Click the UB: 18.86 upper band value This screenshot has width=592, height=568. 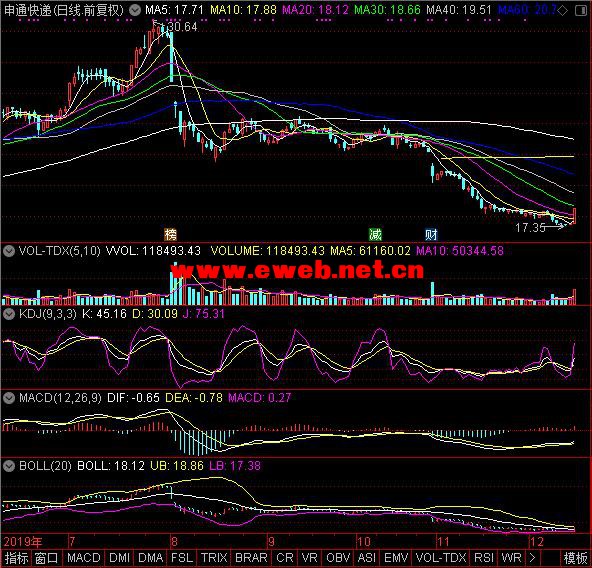click(177, 466)
